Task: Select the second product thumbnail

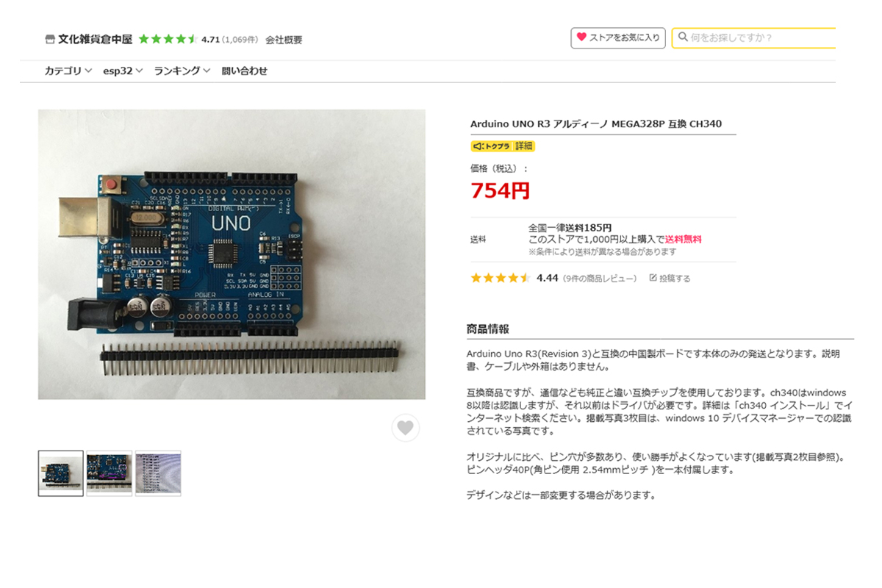Action: tap(110, 473)
